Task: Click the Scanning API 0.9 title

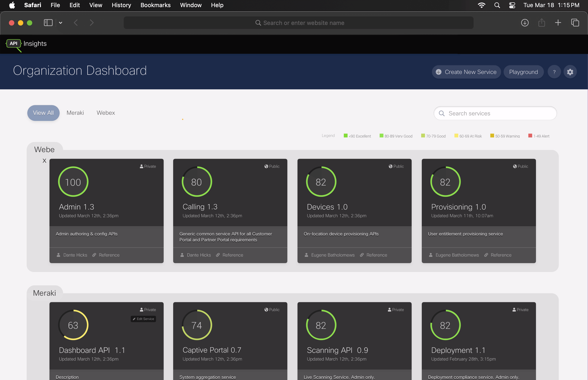Action: click(x=337, y=350)
